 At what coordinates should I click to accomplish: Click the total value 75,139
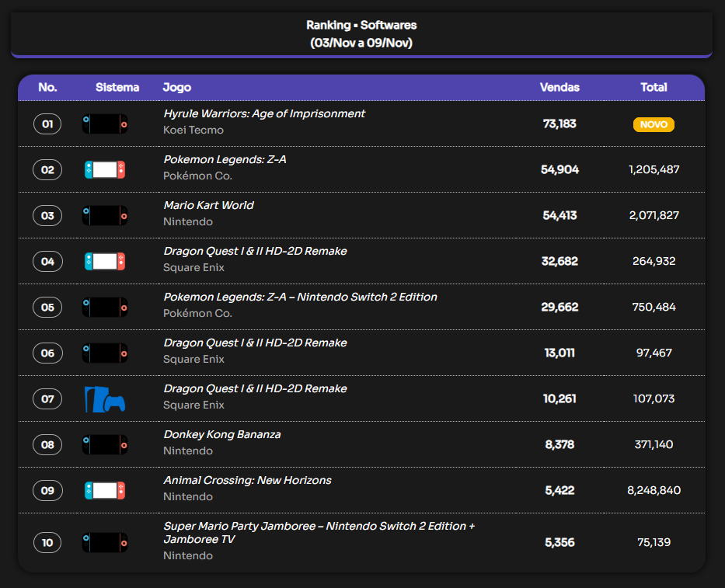click(654, 542)
